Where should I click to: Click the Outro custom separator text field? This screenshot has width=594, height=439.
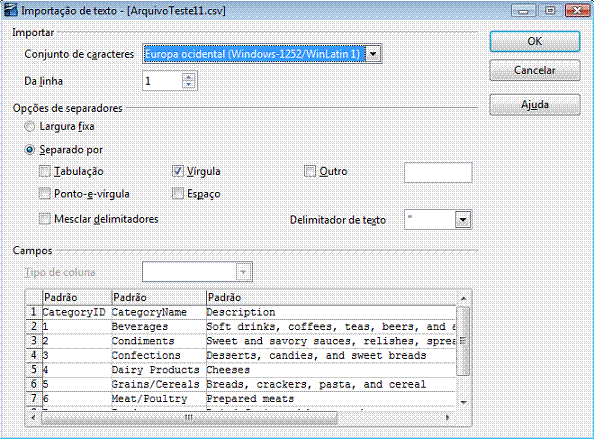point(438,172)
